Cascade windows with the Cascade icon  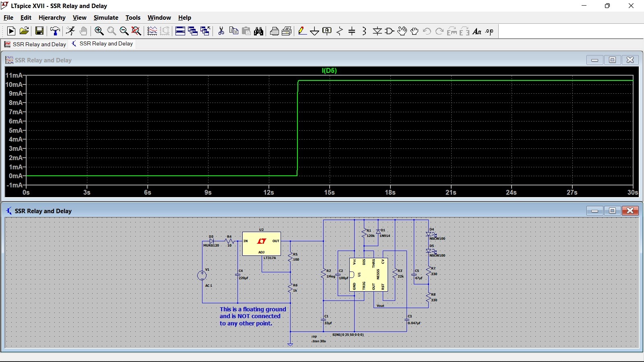tap(193, 31)
